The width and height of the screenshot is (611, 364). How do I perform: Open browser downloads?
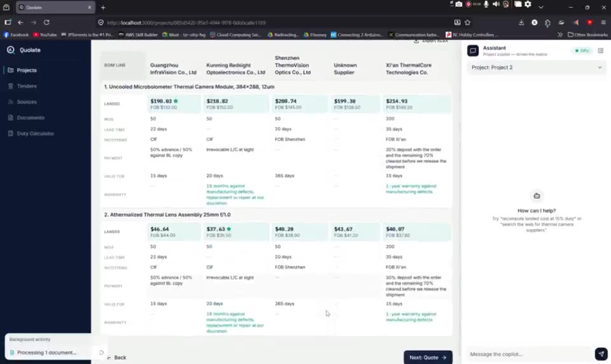(521, 23)
